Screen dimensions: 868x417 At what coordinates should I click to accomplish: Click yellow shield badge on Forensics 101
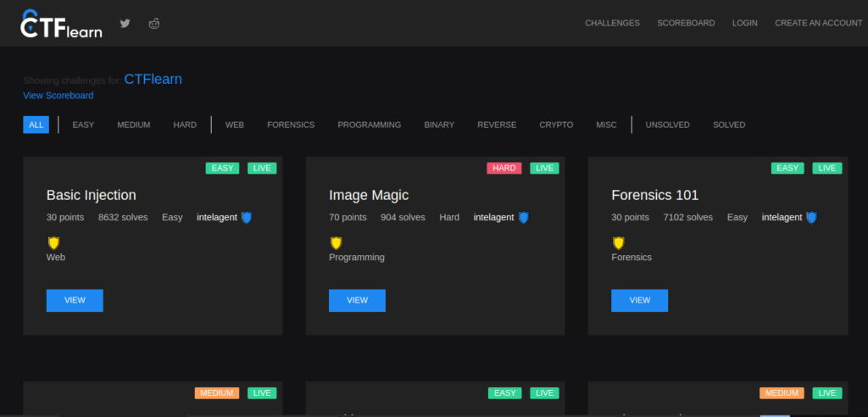pyautogui.click(x=618, y=243)
